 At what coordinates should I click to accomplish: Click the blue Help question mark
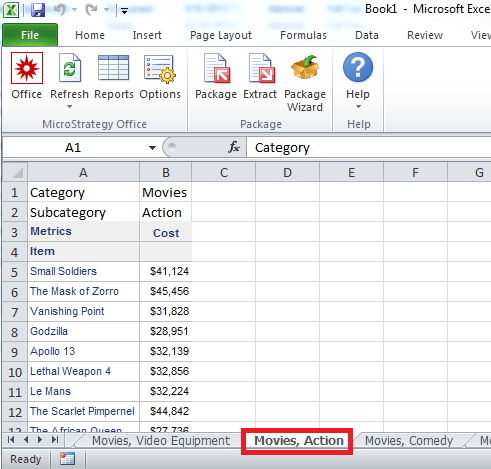pyautogui.click(x=358, y=67)
